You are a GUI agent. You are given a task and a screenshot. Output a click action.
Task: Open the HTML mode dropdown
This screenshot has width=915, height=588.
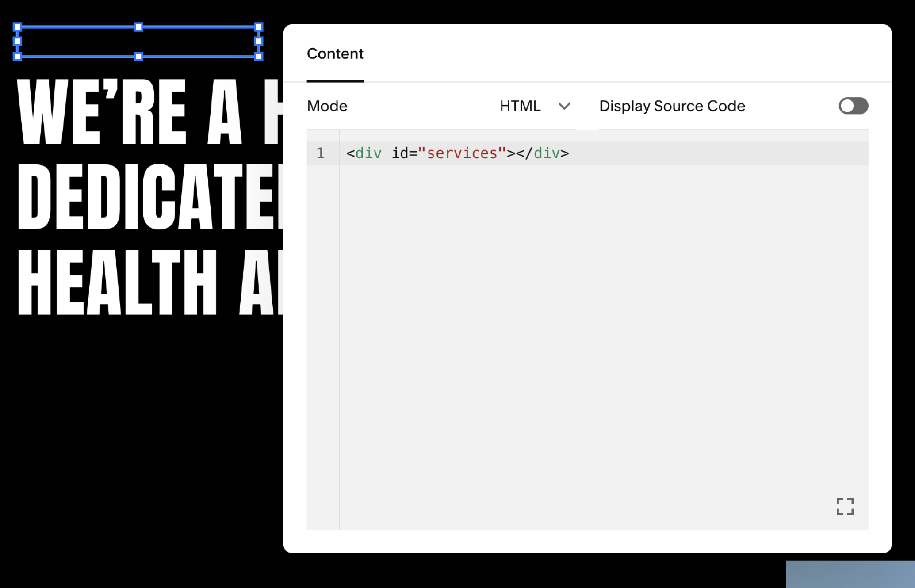[521, 106]
